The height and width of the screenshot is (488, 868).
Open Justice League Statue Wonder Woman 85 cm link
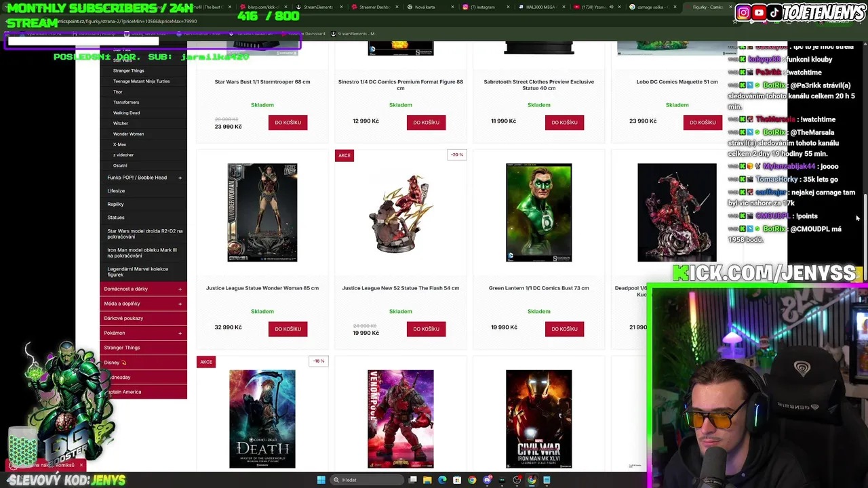coord(262,288)
